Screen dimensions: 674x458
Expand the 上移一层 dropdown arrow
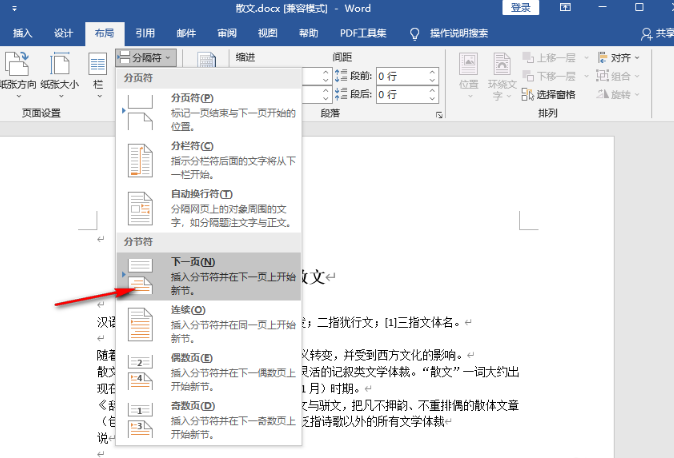click(586, 57)
